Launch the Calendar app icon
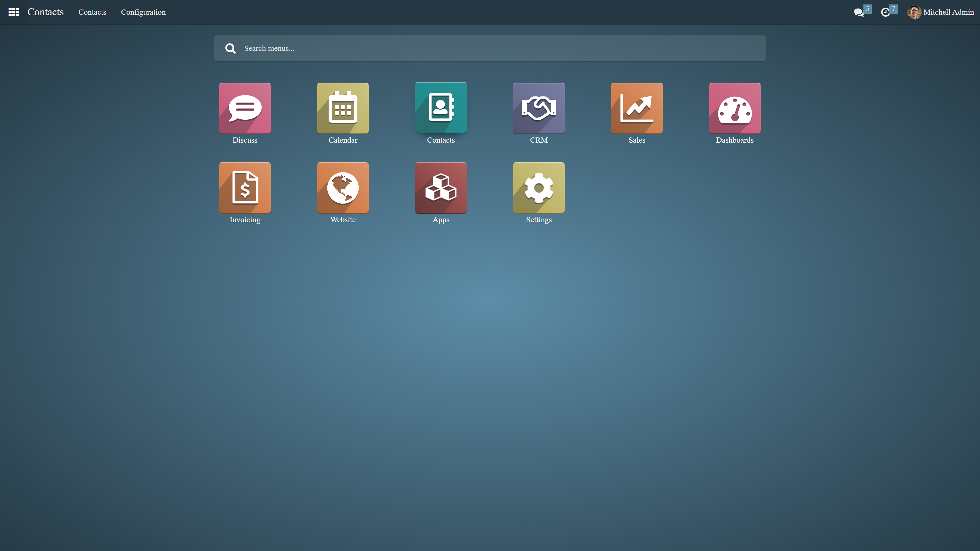The image size is (980, 551). point(343,108)
